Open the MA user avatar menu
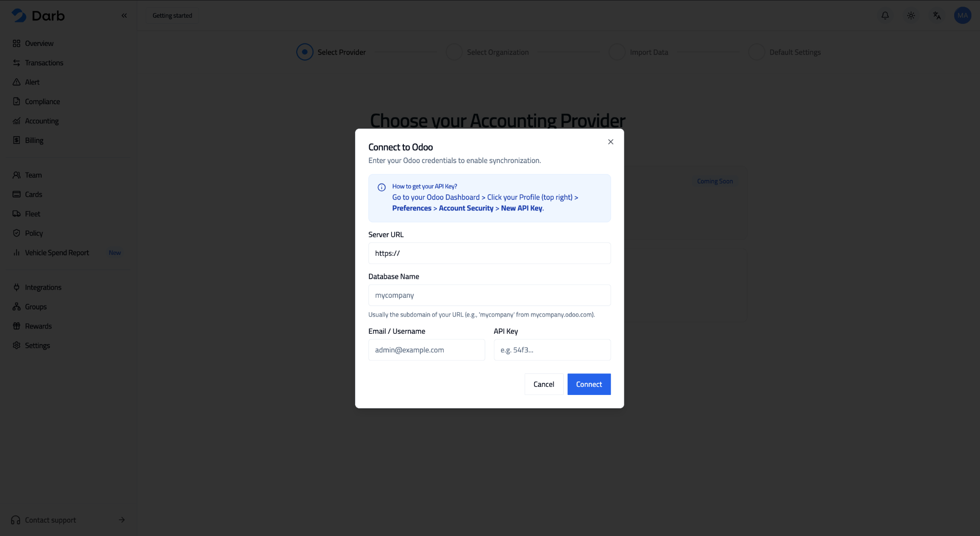 click(x=962, y=15)
